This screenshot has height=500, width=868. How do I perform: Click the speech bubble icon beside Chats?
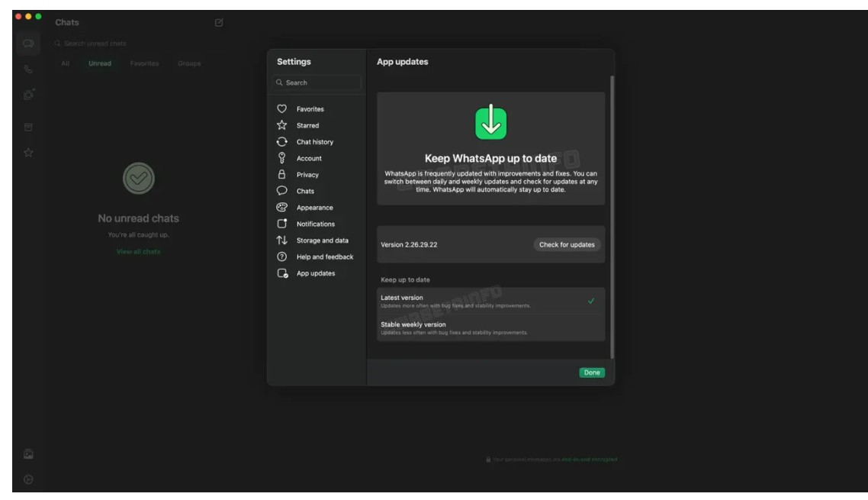[x=281, y=191]
